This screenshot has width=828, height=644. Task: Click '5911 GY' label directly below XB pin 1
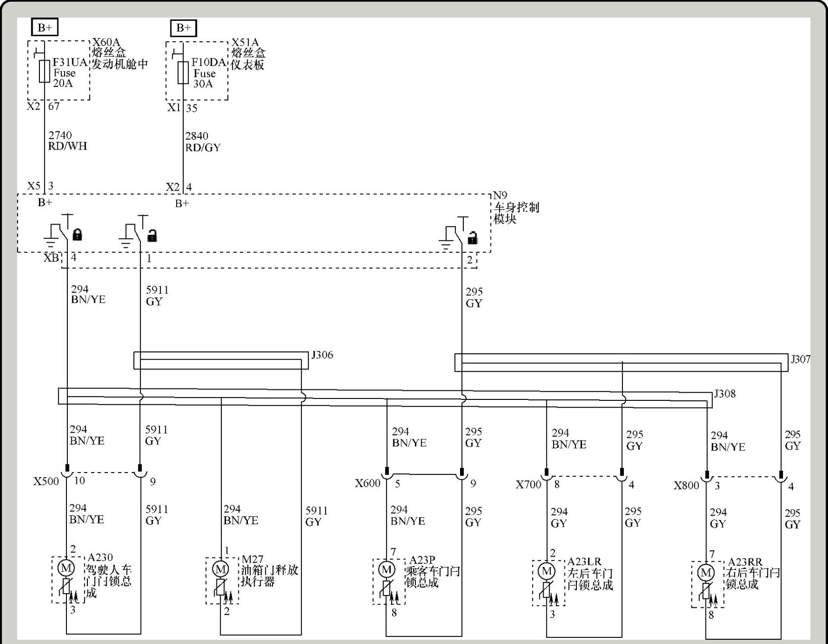tap(157, 295)
